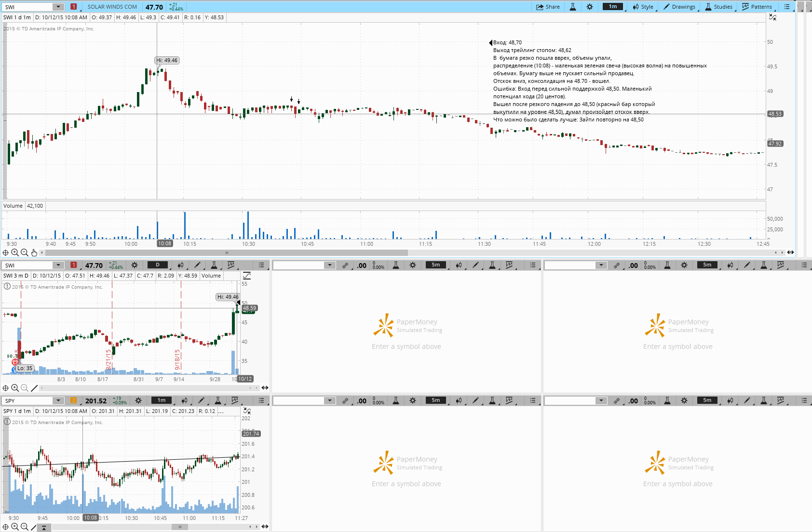Open the studies flask on the SPY chart
The image size is (812, 532).
click(218, 400)
